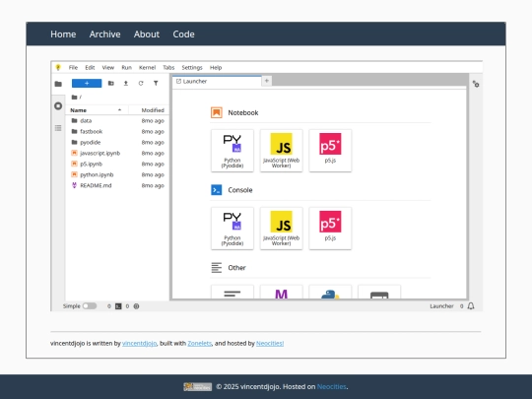The height and width of the screenshot is (399, 532).
Task: Open the File Browser sidebar folder icon
Action: (58, 84)
